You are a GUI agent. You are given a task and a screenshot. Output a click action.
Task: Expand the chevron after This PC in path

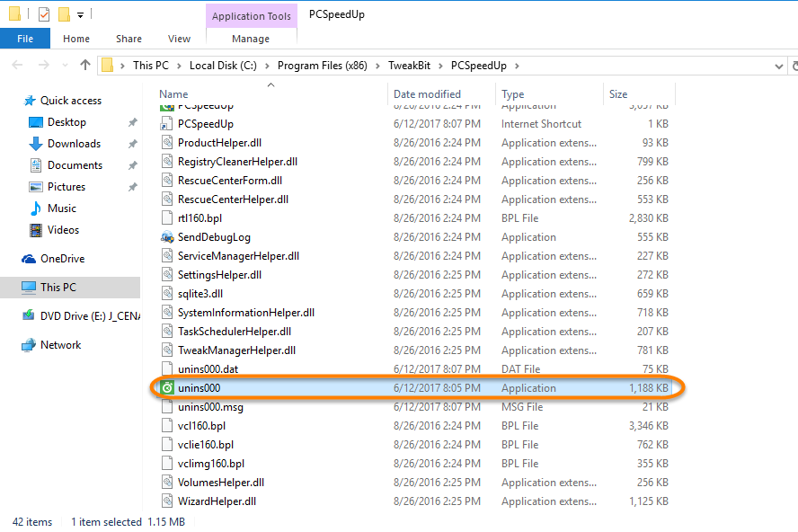tap(179, 66)
